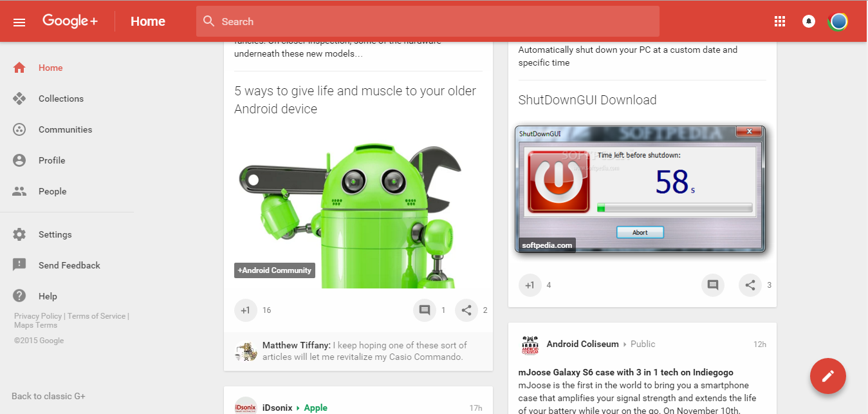The image size is (868, 414).
Task: Click the pencil compose new post button
Action: pos(828,375)
